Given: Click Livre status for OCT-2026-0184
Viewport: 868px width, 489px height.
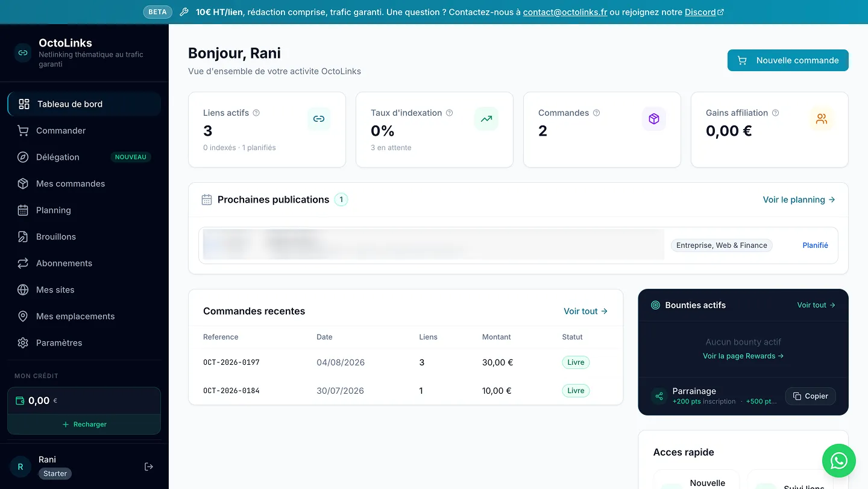Looking at the screenshot, I should click(x=576, y=391).
